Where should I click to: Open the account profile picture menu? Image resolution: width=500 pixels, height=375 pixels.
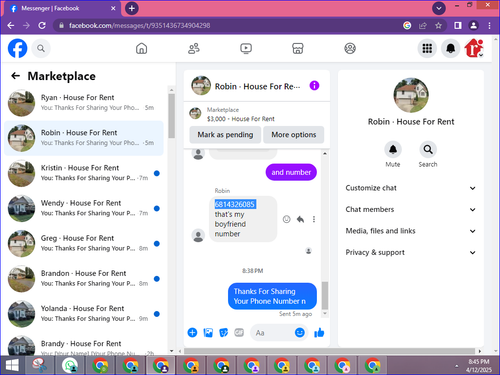coord(474,49)
